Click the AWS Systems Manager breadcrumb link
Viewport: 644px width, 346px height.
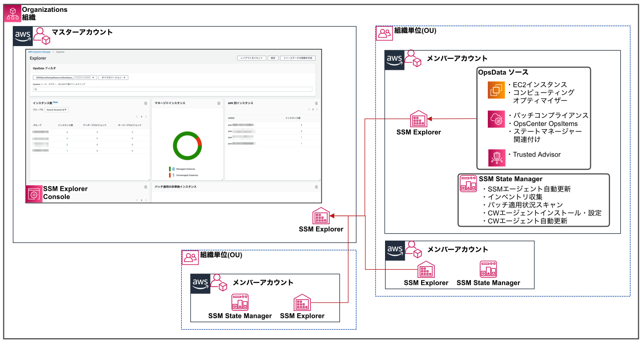[40, 52]
